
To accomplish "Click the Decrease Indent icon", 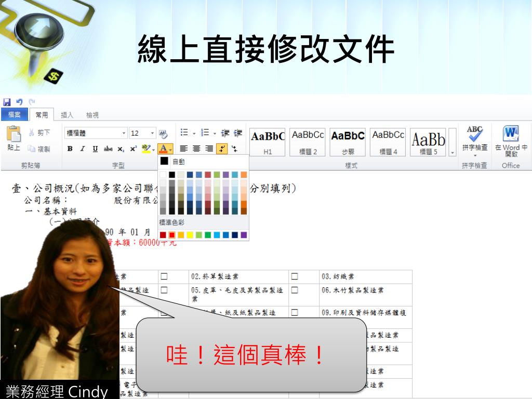I will [225, 132].
